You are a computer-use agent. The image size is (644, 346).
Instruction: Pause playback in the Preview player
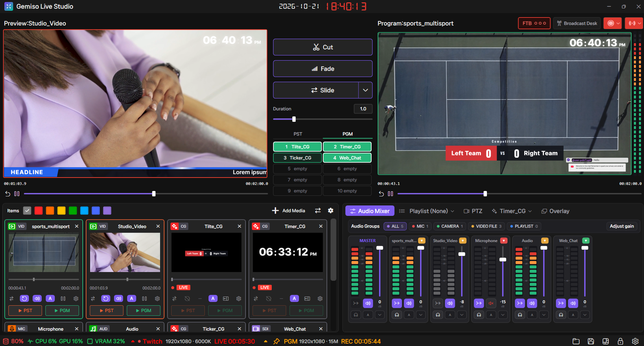[17, 194]
